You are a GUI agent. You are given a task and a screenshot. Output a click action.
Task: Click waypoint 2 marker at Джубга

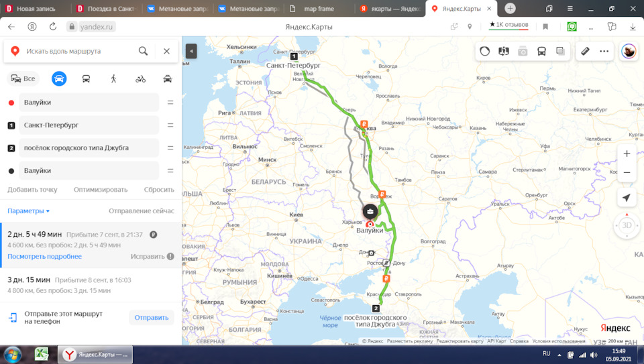(x=376, y=308)
